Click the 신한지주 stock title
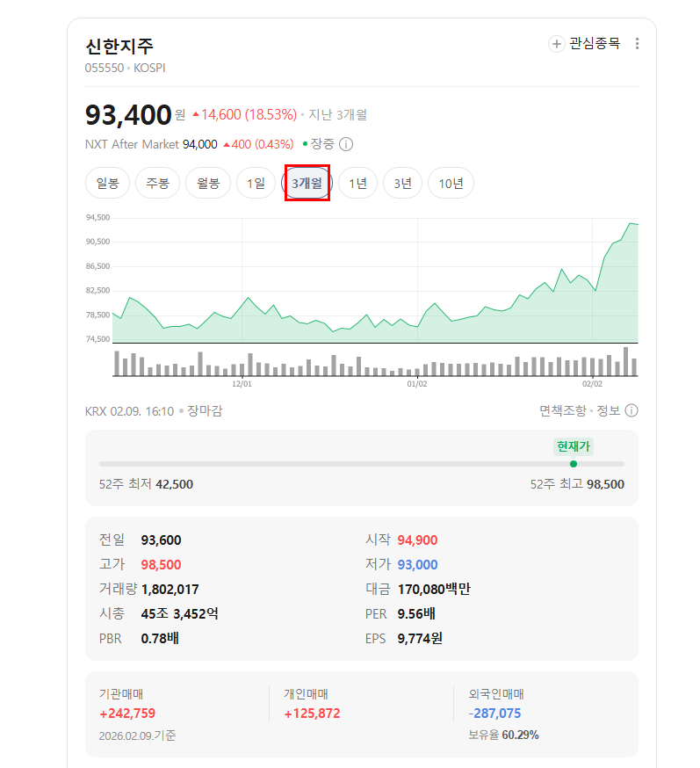Image resolution: width=700 pixels, height=768 pixels. (119, 46)
